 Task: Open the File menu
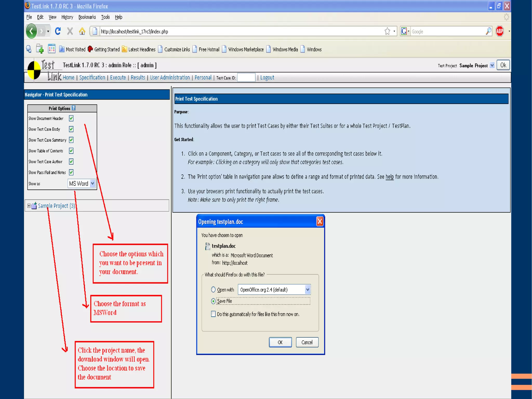29,17
